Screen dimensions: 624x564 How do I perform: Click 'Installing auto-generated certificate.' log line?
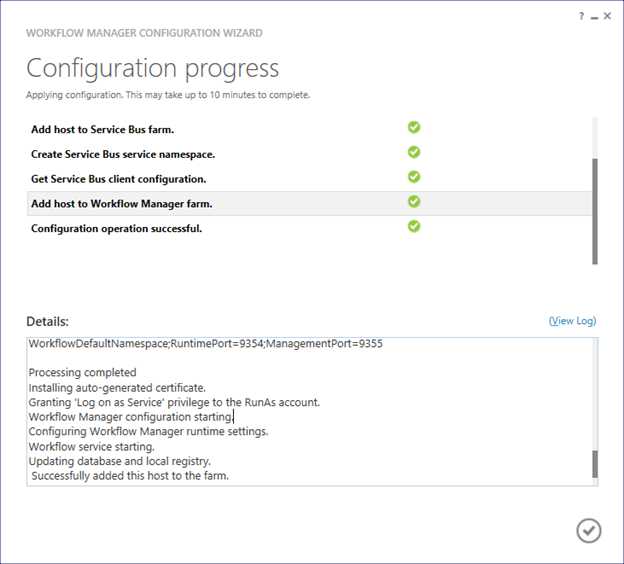point(117,388)
